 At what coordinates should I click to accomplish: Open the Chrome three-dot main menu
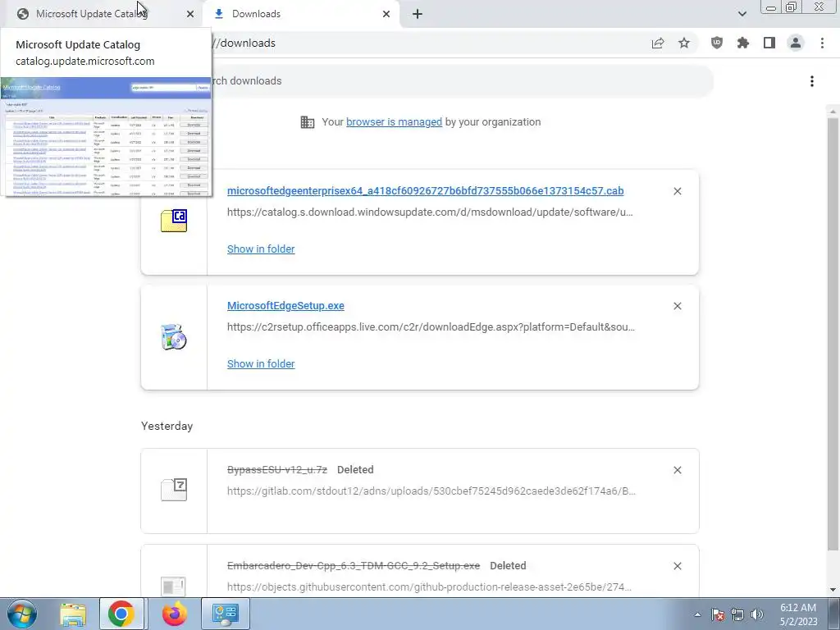click(822, 43)
